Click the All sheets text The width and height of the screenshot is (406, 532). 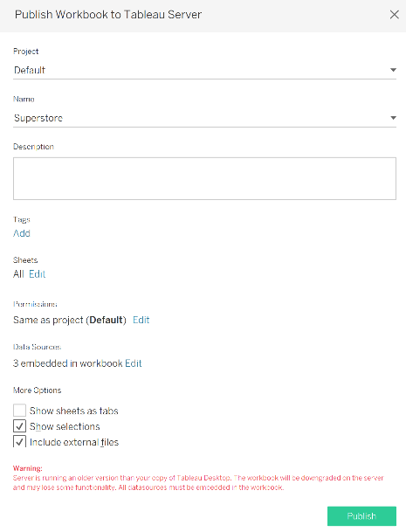[x=18, y=274]
